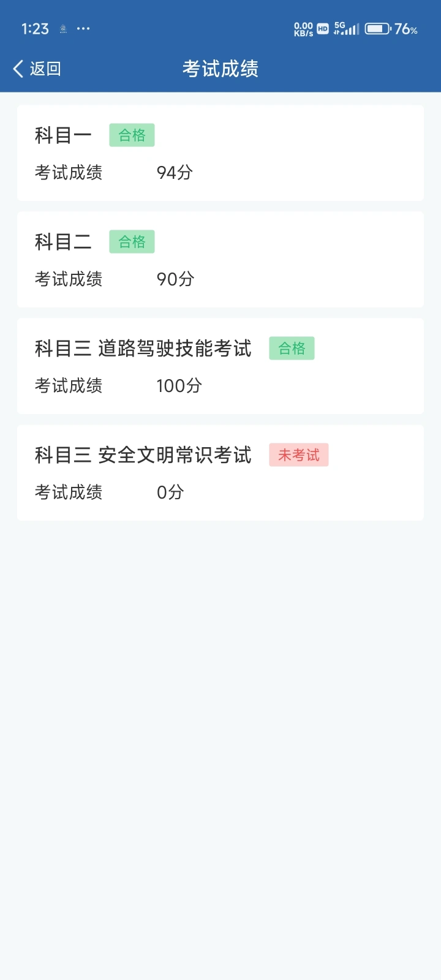Tap the HD indicator icon
The height and width of the screenshot is (980, 441).
coord(323,29)
